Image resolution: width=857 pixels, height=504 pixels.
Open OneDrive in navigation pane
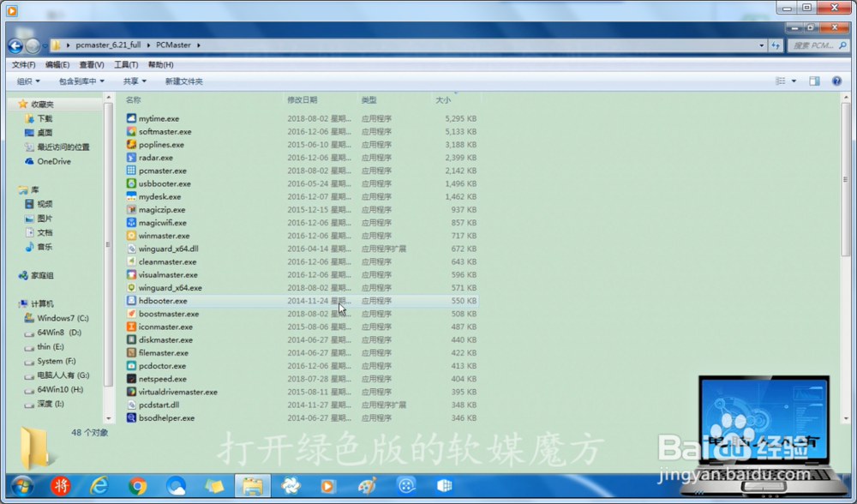tap(53, 161)
